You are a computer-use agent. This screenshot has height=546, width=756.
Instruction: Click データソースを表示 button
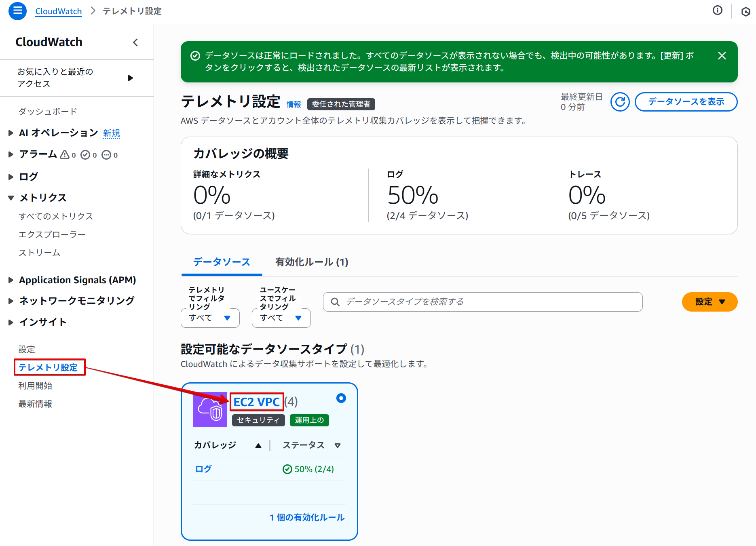[x=686, y=102]
